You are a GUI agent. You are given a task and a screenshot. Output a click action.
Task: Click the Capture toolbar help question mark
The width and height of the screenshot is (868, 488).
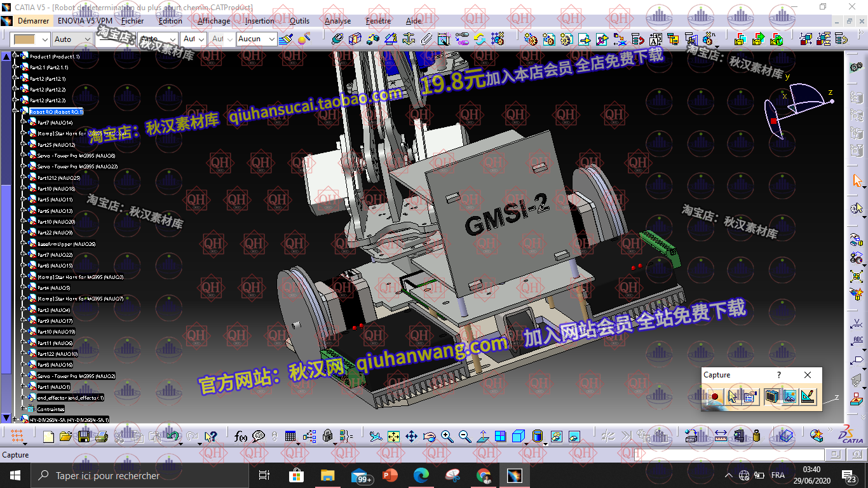pos(779,375)
